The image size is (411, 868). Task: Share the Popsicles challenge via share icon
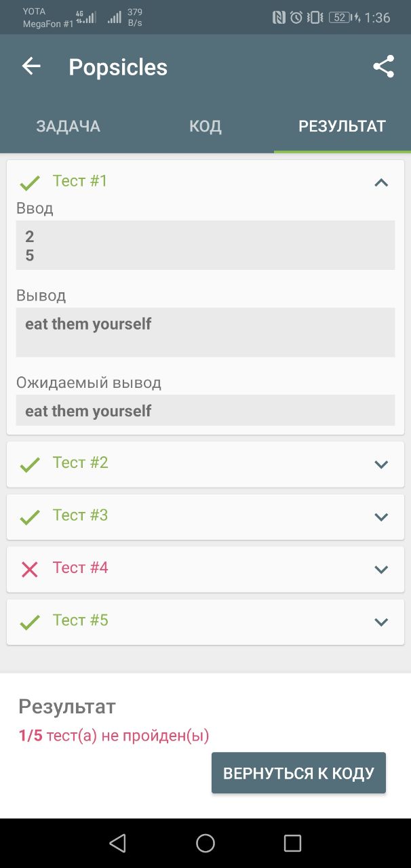point(383,66)
